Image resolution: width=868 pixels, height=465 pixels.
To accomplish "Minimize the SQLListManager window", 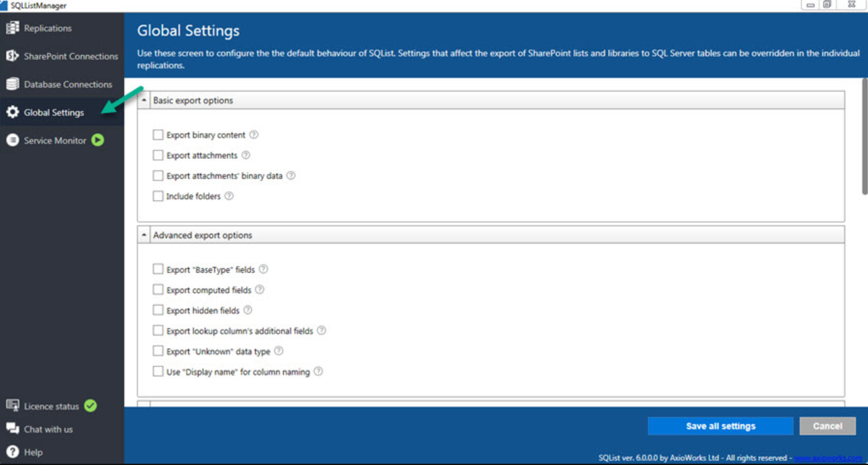I will 811,5.
